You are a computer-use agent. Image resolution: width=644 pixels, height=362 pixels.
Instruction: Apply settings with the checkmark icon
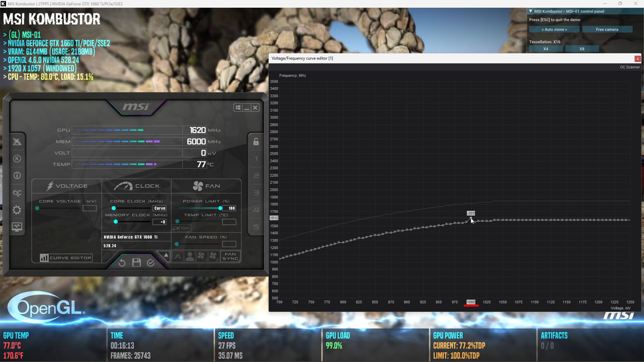tap(151, 263)
